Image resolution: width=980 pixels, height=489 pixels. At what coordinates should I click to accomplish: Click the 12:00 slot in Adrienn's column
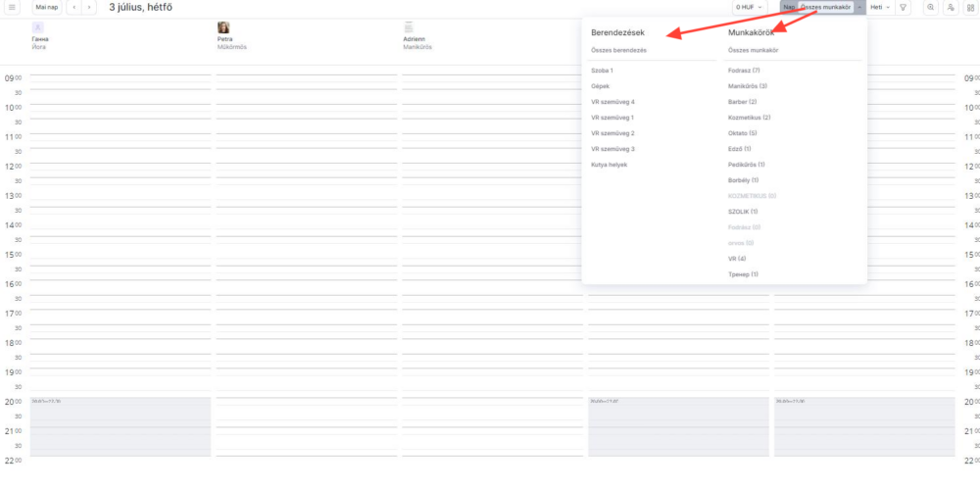coord(493,167)
